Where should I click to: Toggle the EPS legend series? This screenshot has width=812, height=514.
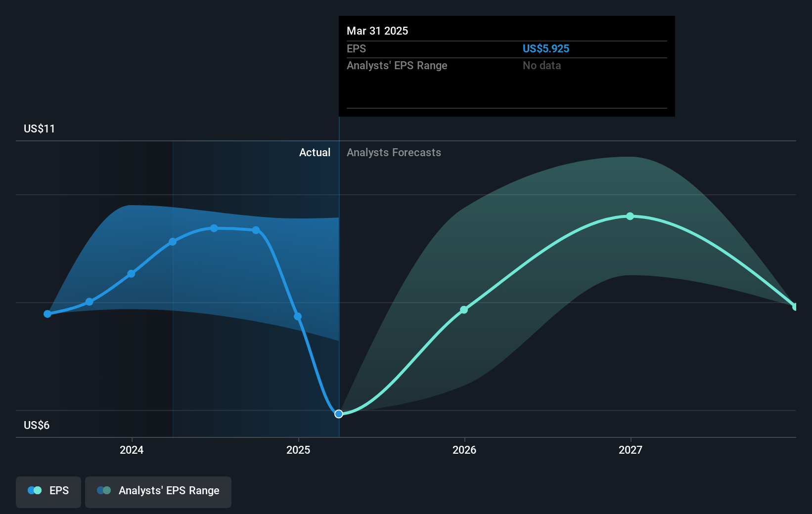(x=48, y=492)
